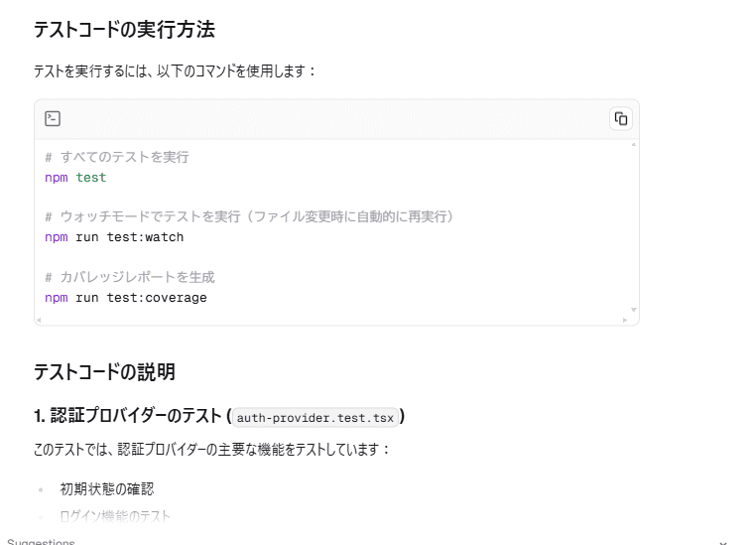
Task: Click the "npm run test:watch" command line
Action: point(114,237)
